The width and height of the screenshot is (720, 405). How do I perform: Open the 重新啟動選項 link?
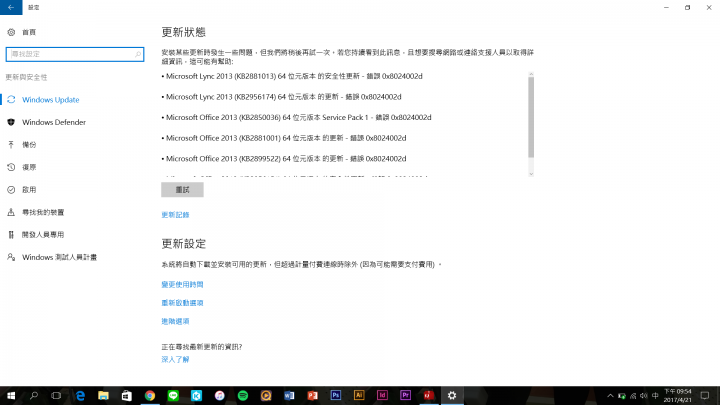[x=182, y=303]
